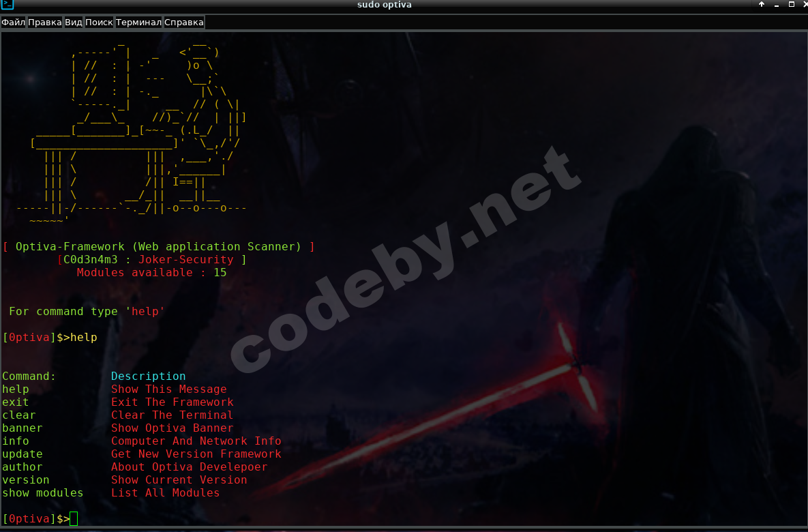Click the 'show modules' command name

click(43, 493)
